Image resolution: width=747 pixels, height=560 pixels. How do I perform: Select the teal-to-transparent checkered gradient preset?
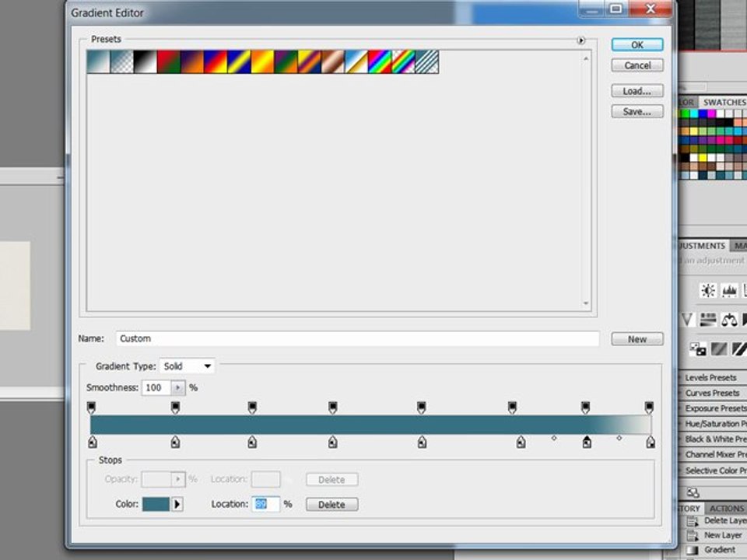[x=122, y=62]
